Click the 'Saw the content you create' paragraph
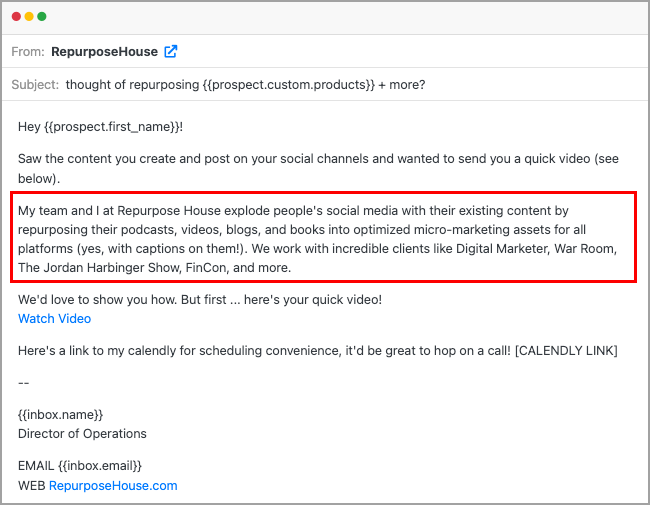This screenshot has height=505, width=650. coord(300,160)
